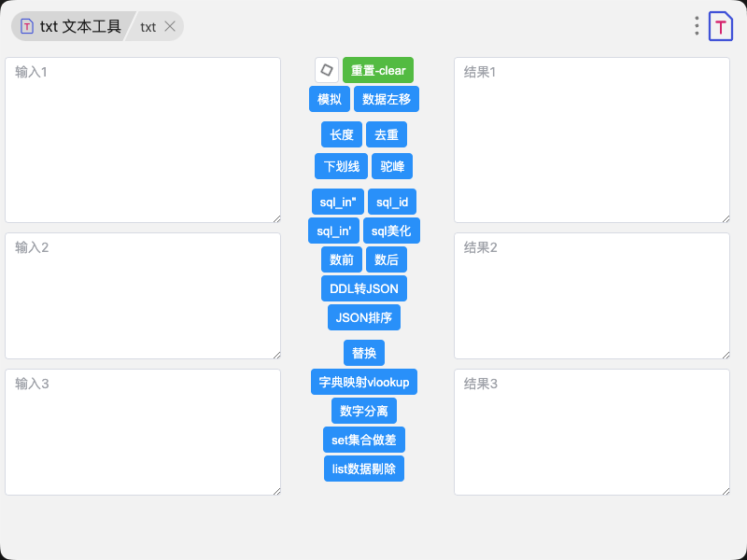Open the three-dot more options menu
Image resolution: width=747 pixels, height=560 pixels.
pyautogui.click(x=697, y=26)
